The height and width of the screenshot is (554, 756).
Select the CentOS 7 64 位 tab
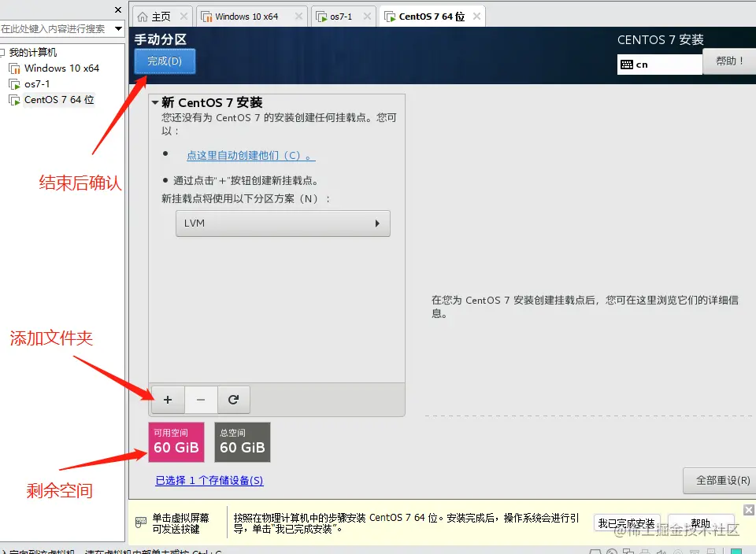[432, 17]
